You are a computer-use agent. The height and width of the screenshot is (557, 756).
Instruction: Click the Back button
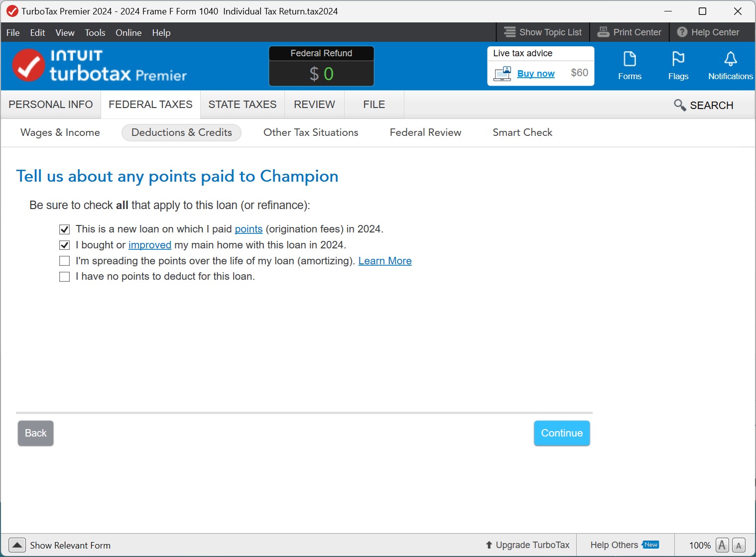pyautogui.click(x=36, y=433)
